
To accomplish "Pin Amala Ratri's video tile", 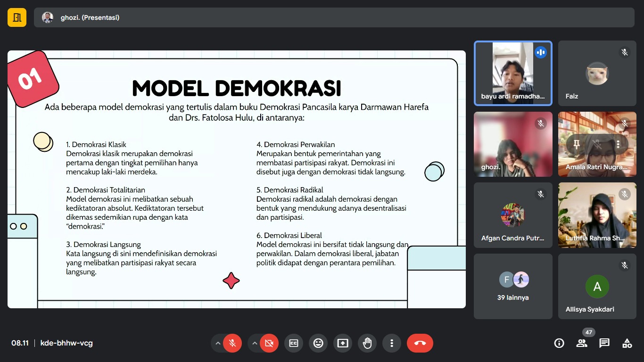I will click(x=576, y=144).
